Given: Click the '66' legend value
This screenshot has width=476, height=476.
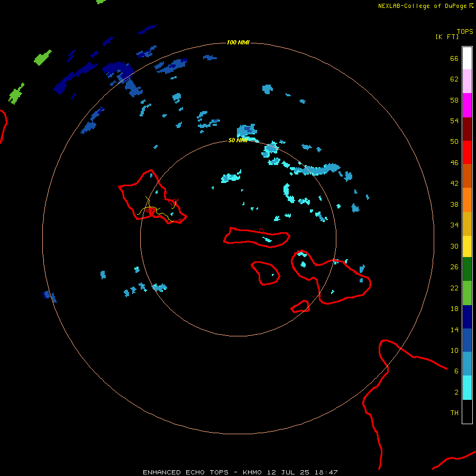Looking at the screenshot, I should pyautogui.click(x=454, y=58).
